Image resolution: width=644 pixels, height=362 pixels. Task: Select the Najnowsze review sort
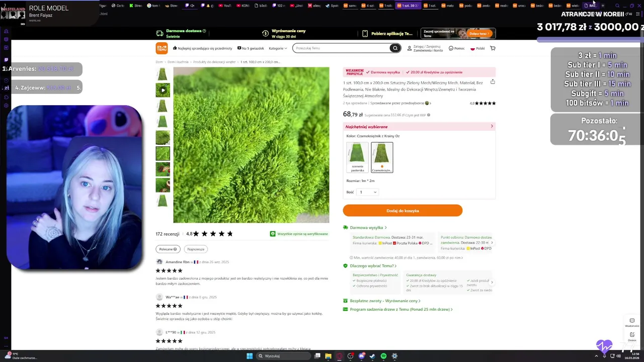point(196,249)
